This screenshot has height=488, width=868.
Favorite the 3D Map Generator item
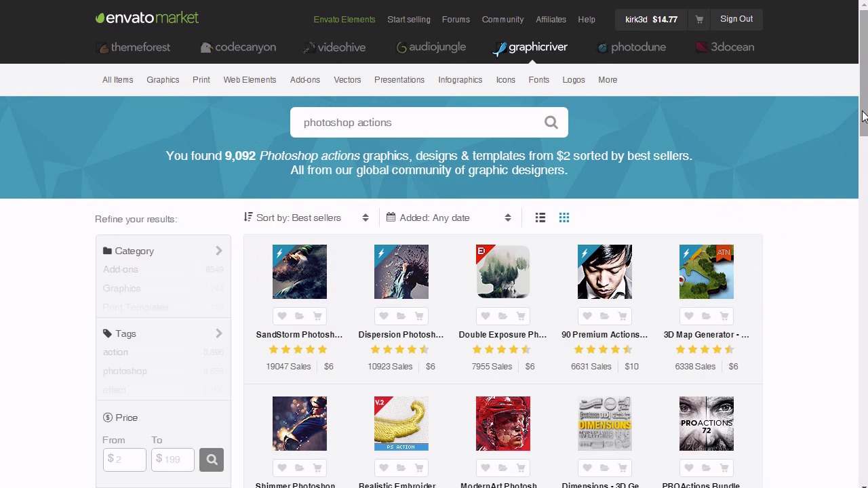click(688, 316)
